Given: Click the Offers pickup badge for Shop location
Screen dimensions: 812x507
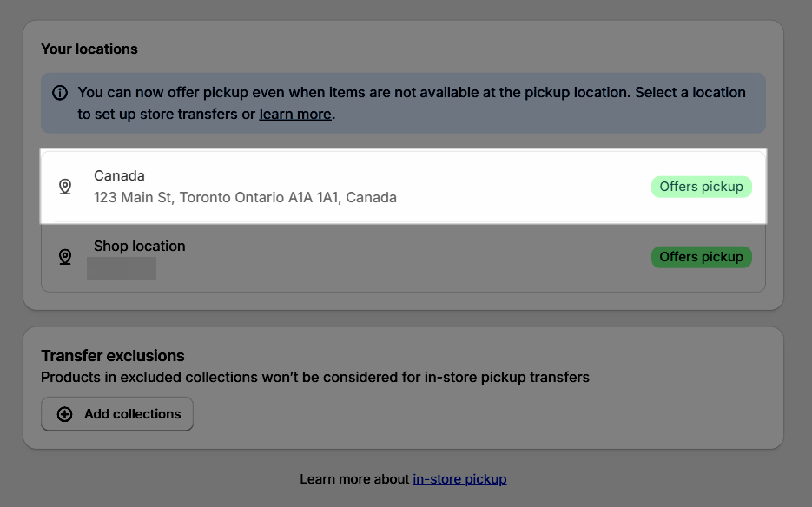Looking at the screenshot, I should (701, 257).
